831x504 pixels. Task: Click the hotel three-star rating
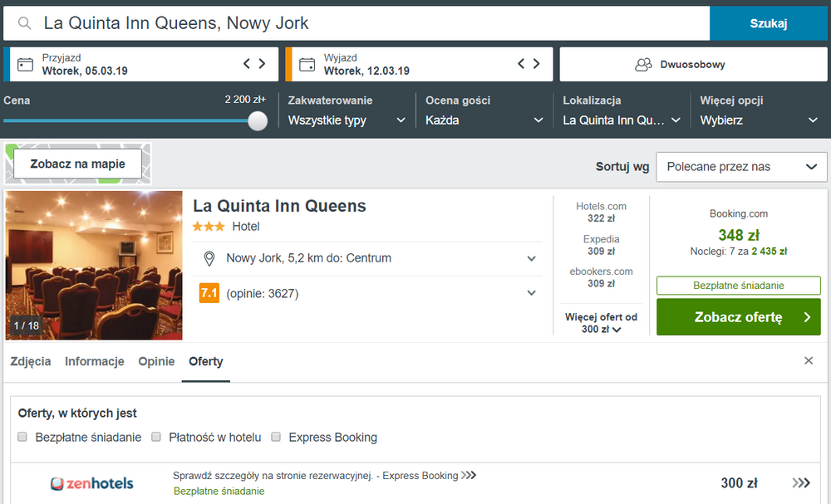(x=209, y=227)
